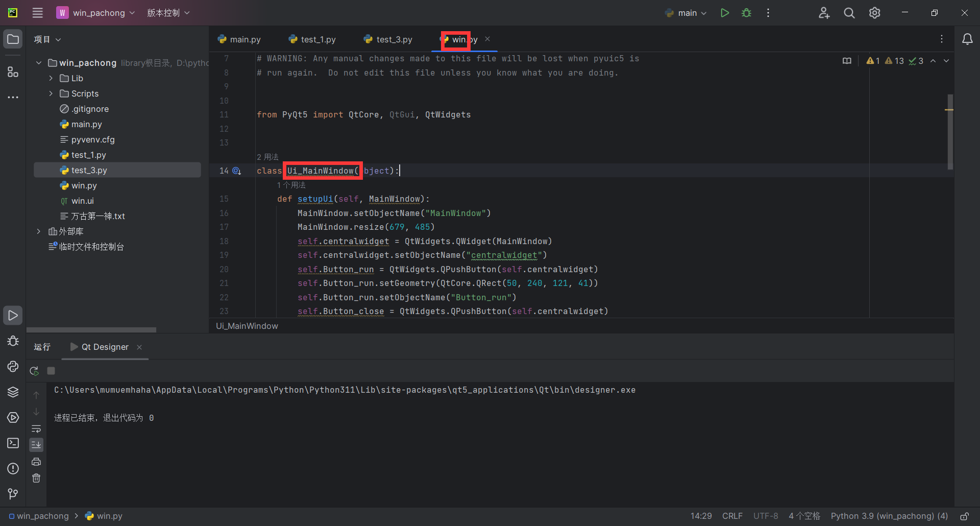Click CRLF line separator in status bar

[x=732, y=516]
